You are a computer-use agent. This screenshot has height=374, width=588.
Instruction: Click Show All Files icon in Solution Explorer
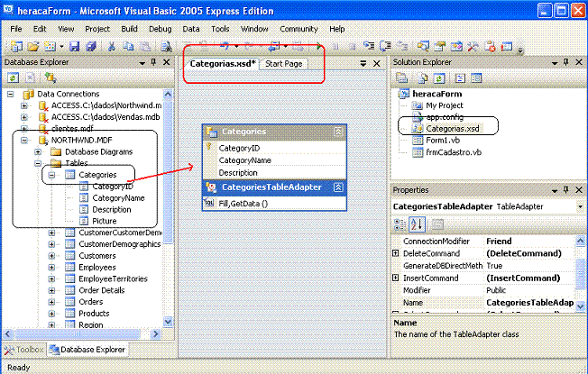pyautogui.click(x=422, y=78)
